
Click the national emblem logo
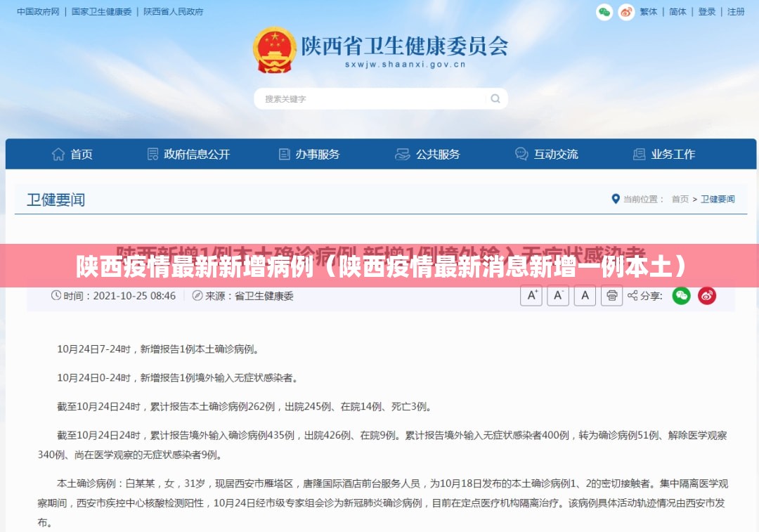275,50
